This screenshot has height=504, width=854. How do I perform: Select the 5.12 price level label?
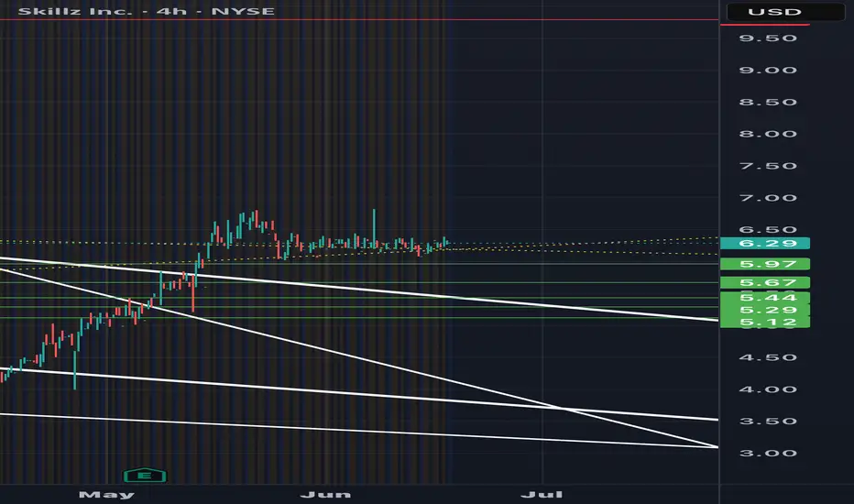tap(765, 322)
